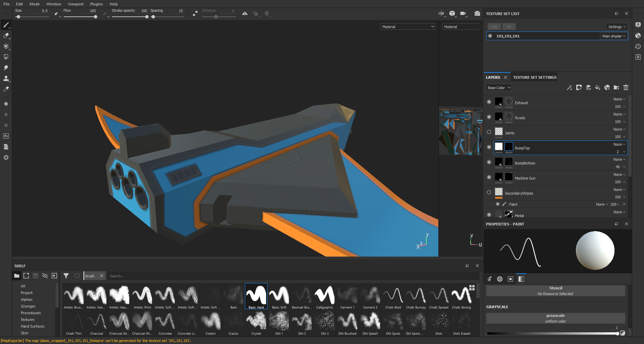Screen dimensions: 644x344
Task: Open the camera screenshot icon in viewport toolbar
Action: pyautogui.click(x=477, y=14)
